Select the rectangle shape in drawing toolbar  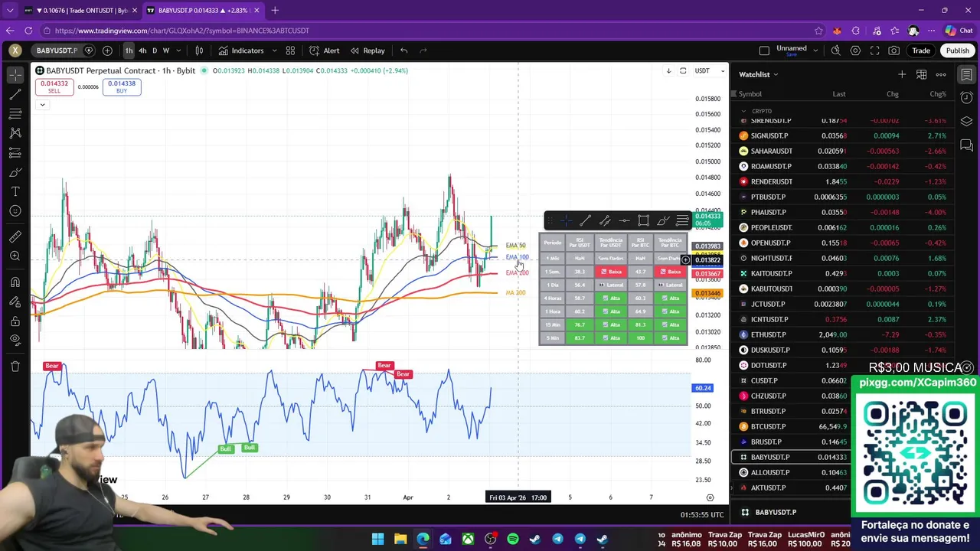pyautogui.click(x=643, y=221)
